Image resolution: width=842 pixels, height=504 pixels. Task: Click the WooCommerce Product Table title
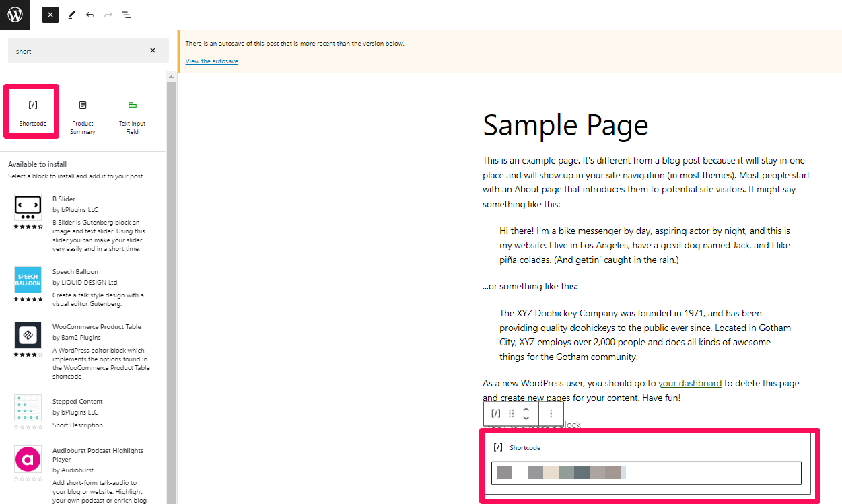point(97,327)
